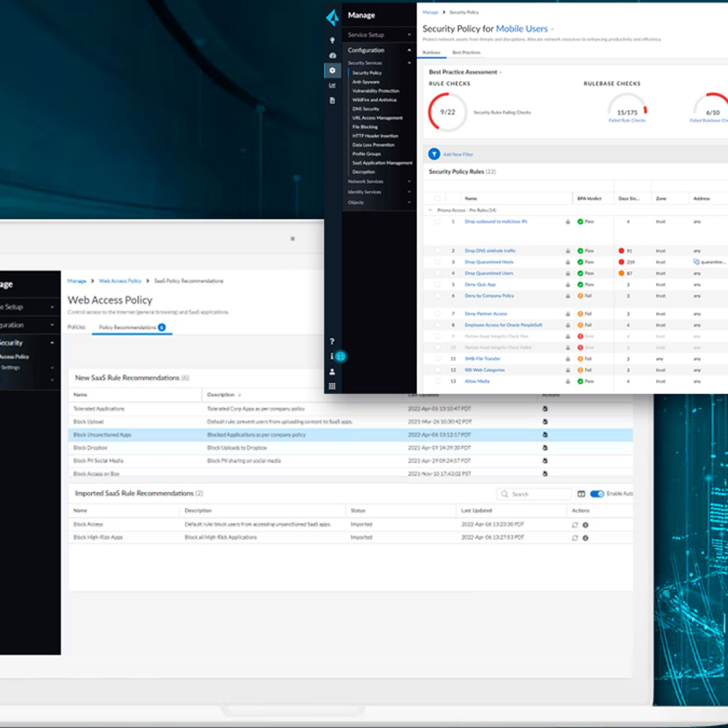The height and width of the screenshot is (728, 728).
Task: Open the chart activity icon in sidebar
Action: [332, 85]
